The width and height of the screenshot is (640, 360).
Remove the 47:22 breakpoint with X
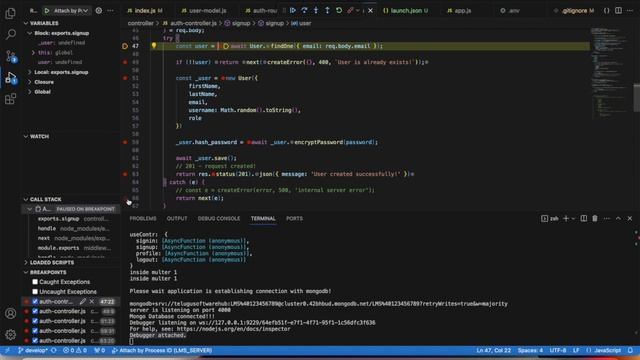92,302
